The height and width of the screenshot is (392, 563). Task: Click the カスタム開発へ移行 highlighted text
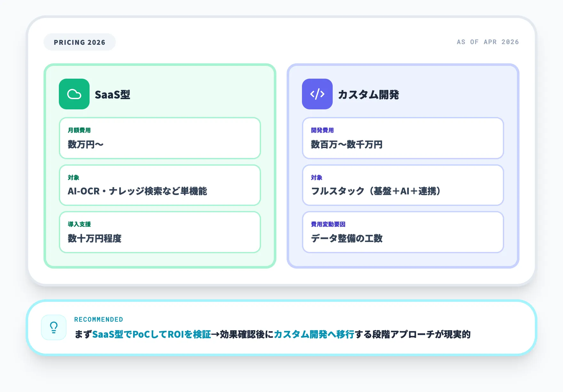pos(314,334)
